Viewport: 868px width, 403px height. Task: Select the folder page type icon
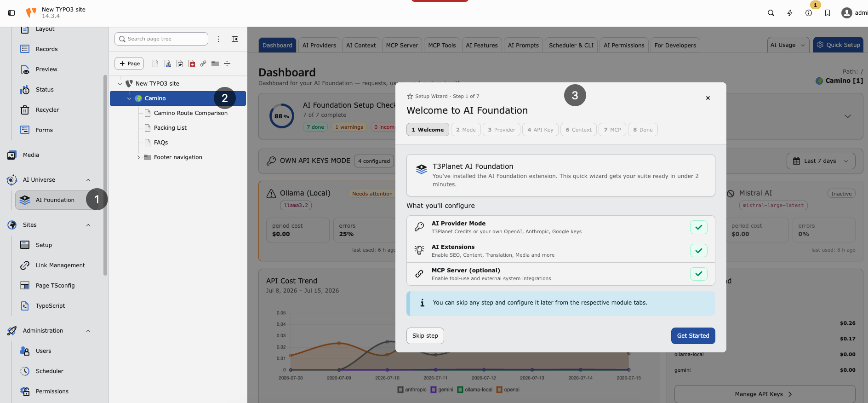[x=215, y=63]
